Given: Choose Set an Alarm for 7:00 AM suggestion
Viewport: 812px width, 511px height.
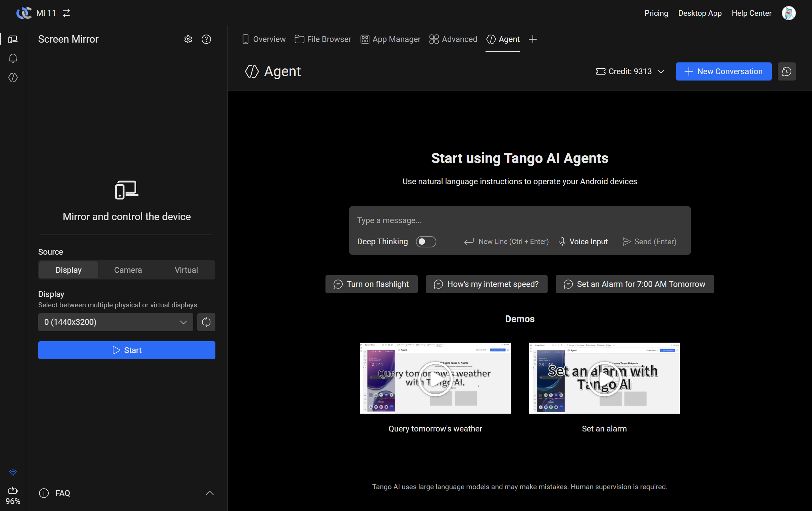Looking at the screenshot, I should click(x=635, y=284).
